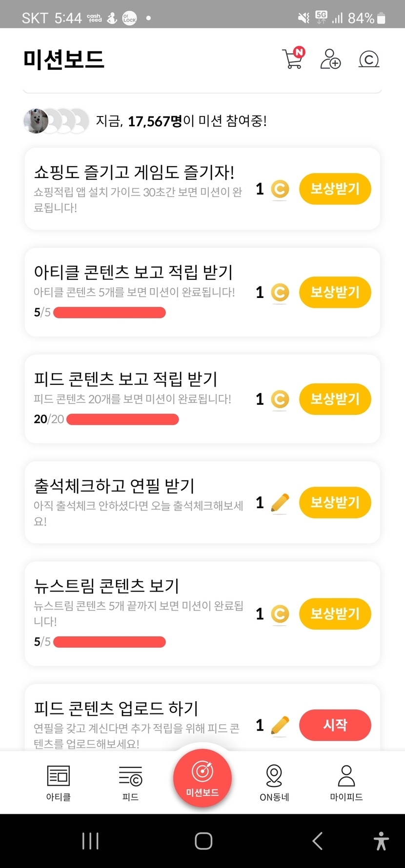
Task: Claim reward for 쇼핑도 즐기고 게임도 즐기자
Action: tap(335, 189)
